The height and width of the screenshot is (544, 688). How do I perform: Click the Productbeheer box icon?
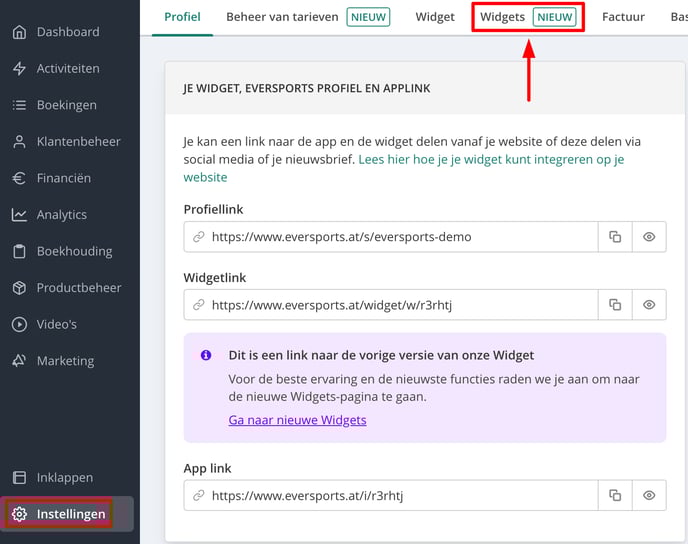click(19, 288)
